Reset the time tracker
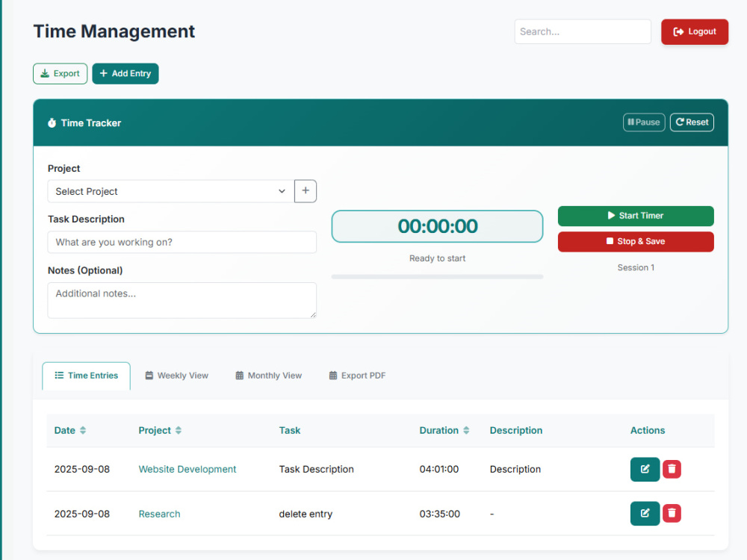Viewport: 747px width, 560px height. click(x=692, y=122)
